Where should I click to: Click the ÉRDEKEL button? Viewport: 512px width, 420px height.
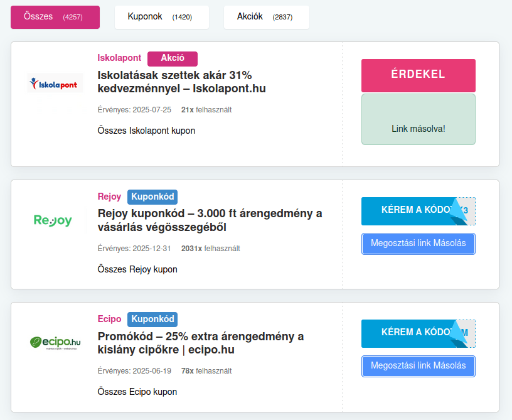click(419, 75)
